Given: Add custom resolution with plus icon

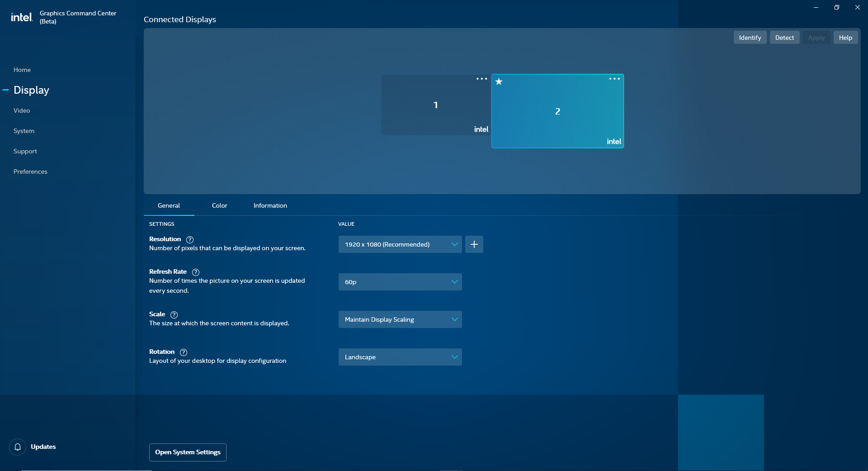Looking at the screenshot, I should click(x=474, y=244).
